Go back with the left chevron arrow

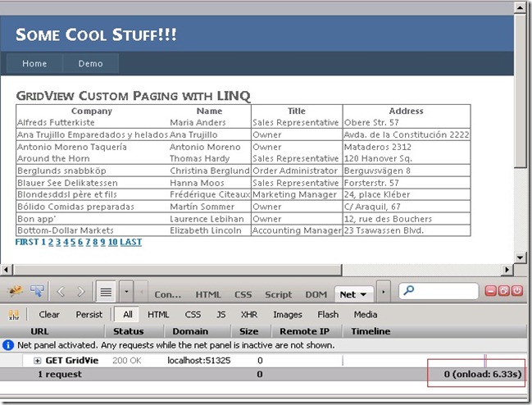(61, 291)
